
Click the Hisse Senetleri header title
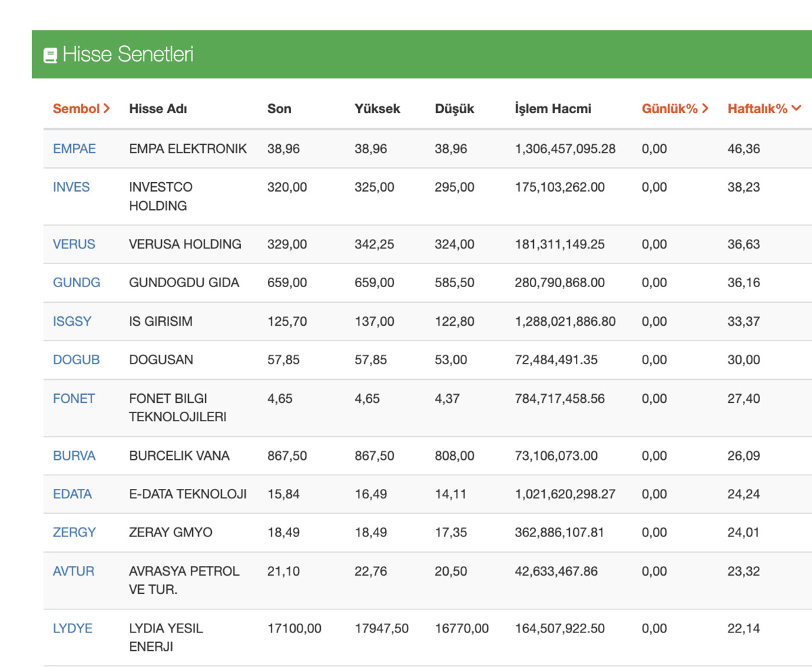coord(128,54)
